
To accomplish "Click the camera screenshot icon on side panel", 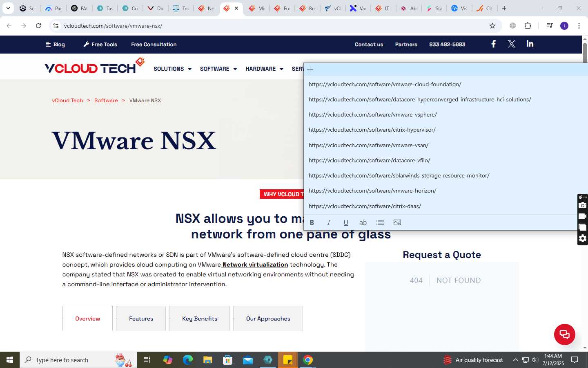I will (x=583, y=205).
